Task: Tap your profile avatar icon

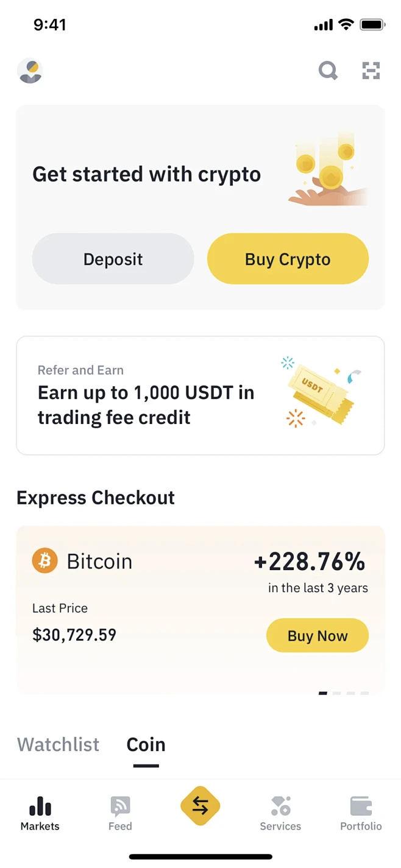Action: [x=30, y=71]
